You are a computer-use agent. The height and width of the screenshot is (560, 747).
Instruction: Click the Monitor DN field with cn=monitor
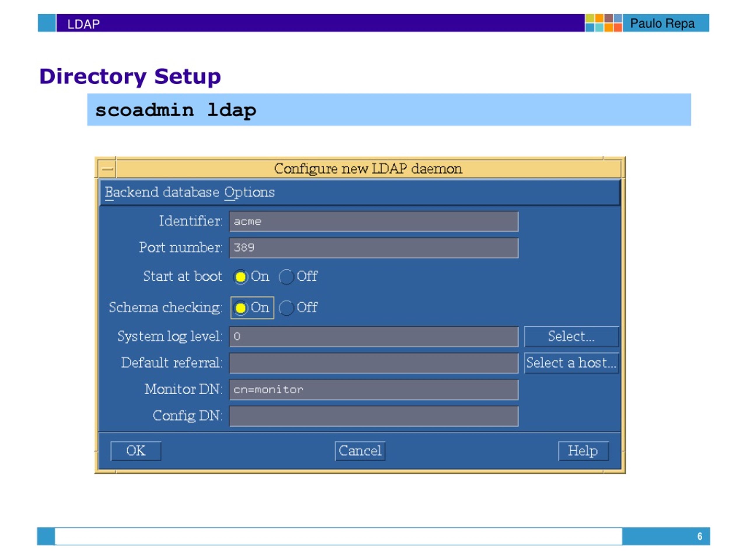point(374,390)
